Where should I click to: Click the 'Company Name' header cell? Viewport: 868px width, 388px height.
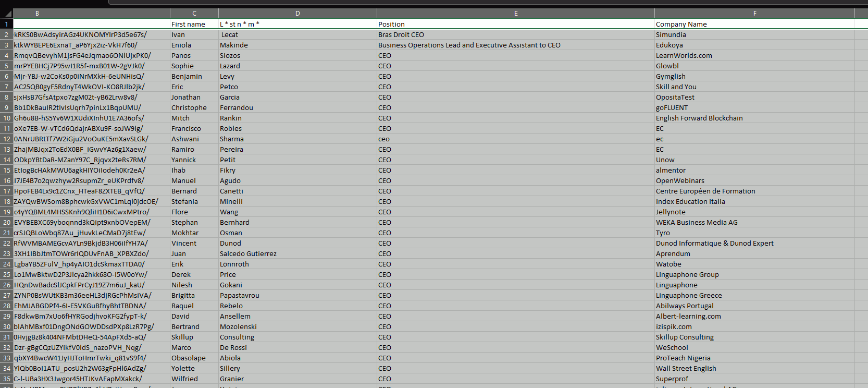click(x=754, y=24)
